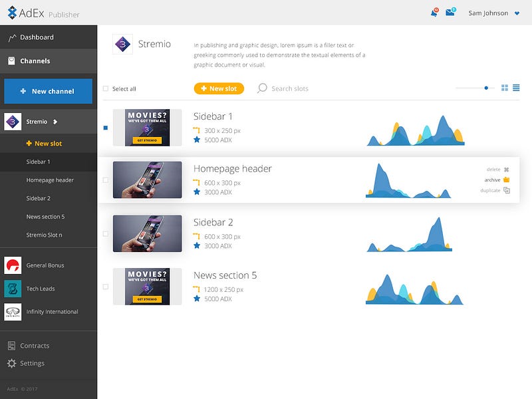
Task: Click New slot in the sidebar
Action: point(44,144)
